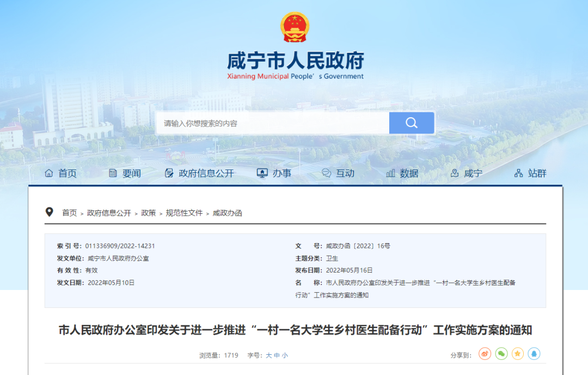The height and width of the screenshot is (375, 588).
Task: Set font size to 中 (medium)
Action: (277, 355)
